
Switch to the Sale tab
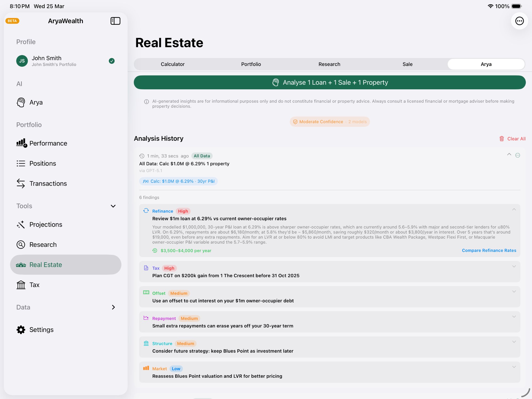coord(407,64)
